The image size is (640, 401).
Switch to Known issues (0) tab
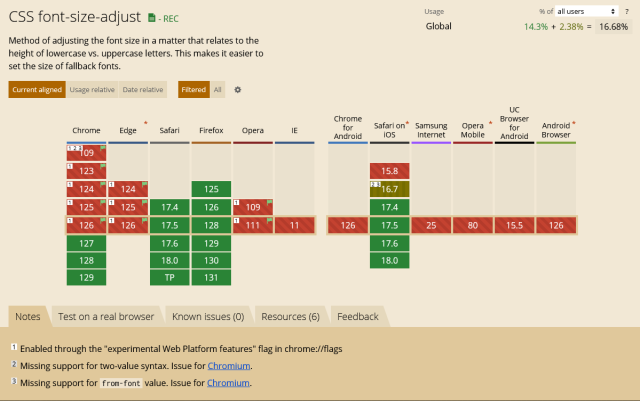tap(208, 316)
